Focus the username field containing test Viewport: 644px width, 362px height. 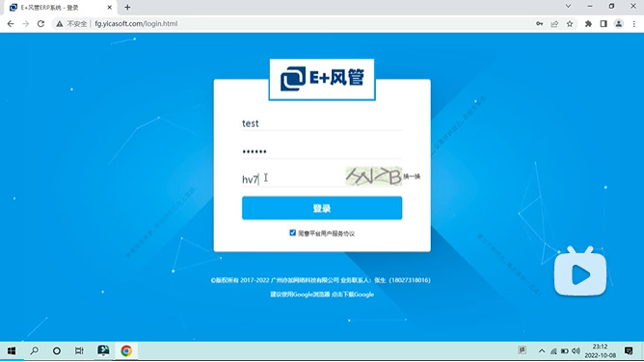322,123
